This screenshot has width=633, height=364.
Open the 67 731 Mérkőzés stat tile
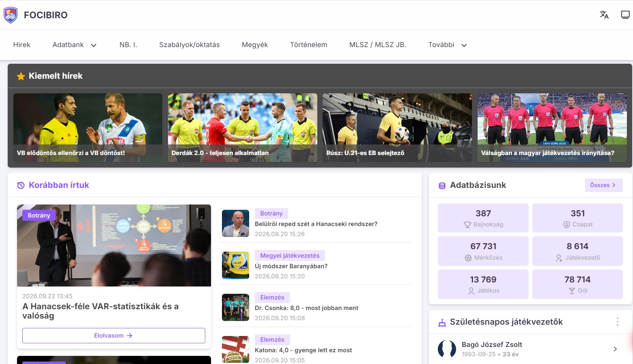click(483, 251)
